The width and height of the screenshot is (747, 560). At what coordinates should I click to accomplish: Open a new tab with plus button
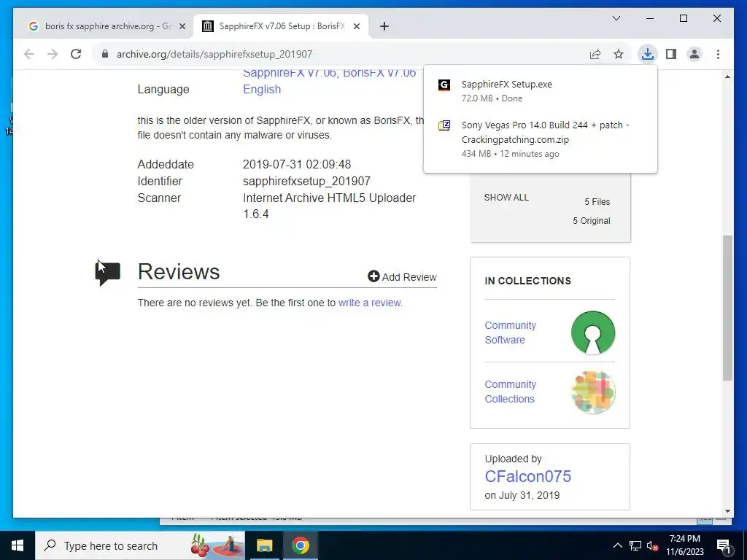point(384,26)
